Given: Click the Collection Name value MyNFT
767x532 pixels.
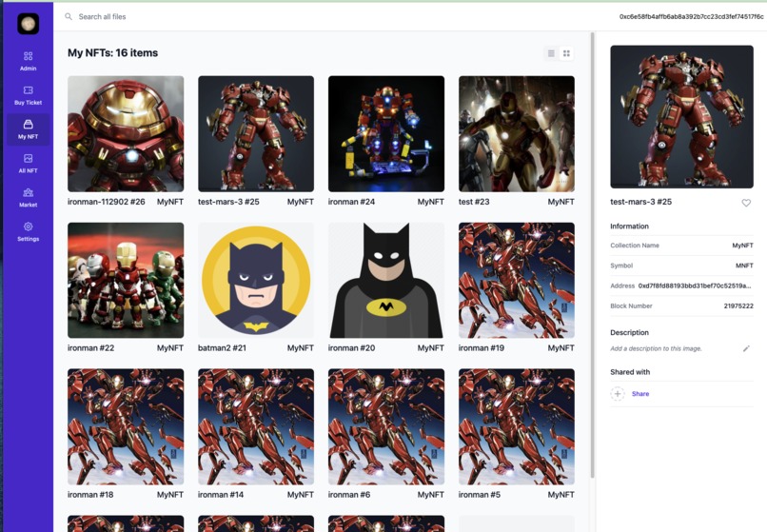Looking at the screenshot, I should (x=742, y=246).
